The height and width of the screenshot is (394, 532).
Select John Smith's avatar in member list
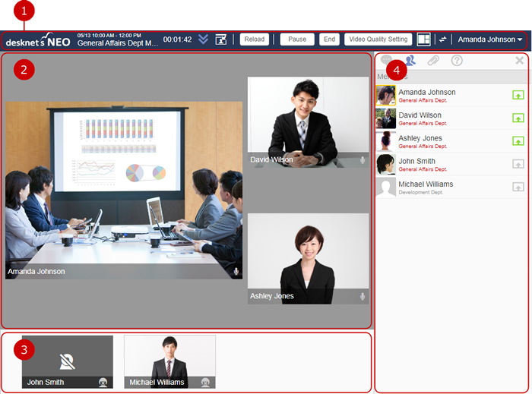point(386,164)
